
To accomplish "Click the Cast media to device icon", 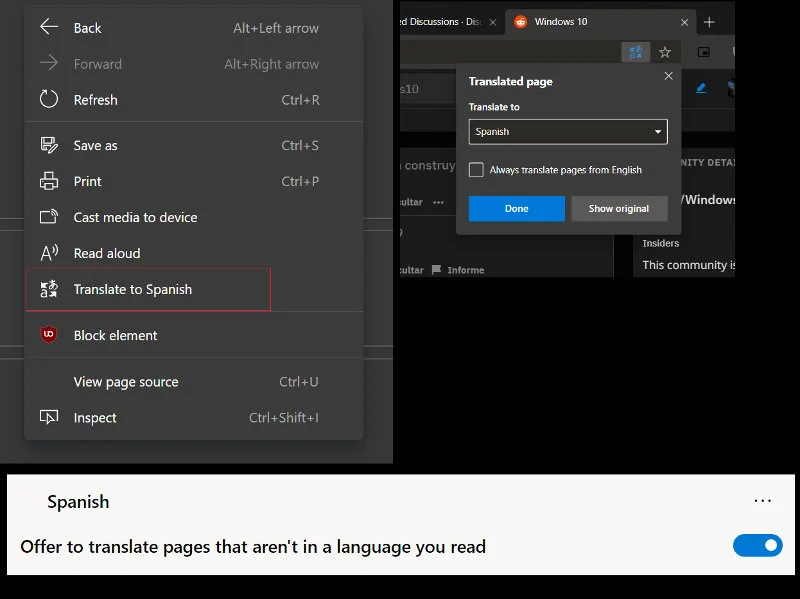I will coord(48,217).
